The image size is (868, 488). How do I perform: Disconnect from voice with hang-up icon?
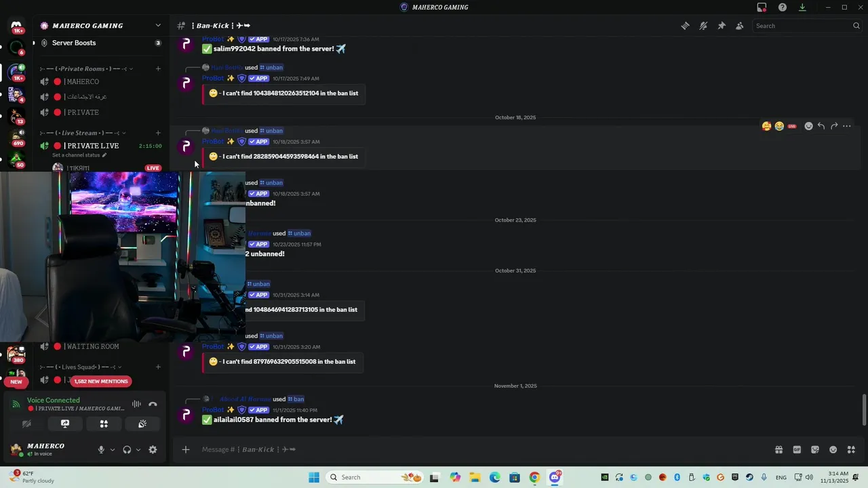click(153, 404)
